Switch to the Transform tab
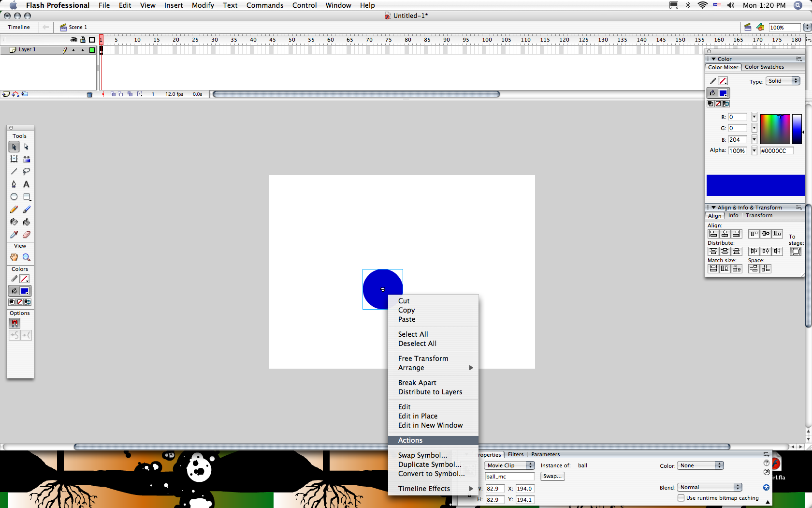This screenshot has width=812, height=508. pyautogui.click(x=759, y=216)
